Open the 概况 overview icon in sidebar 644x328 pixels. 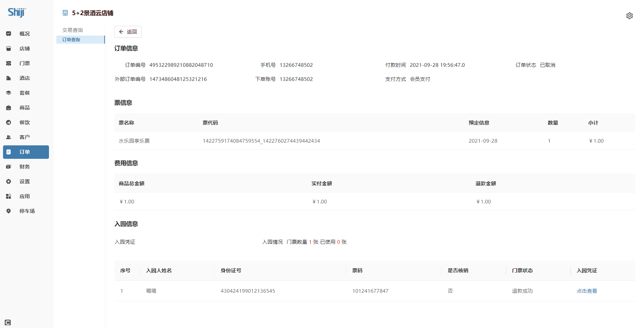point(9,34)
